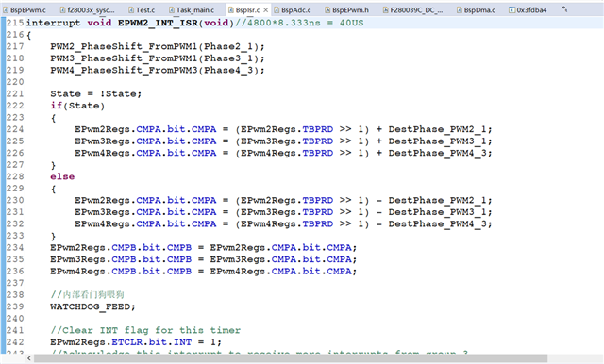Open the F280039C_DC_... tab
The width and height of the screenshot is (604, 364).
coord(413,10)
